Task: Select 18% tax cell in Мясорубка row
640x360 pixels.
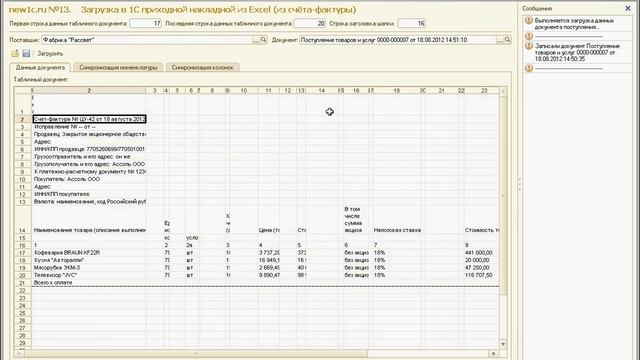Action: click(x=397, y=268)
